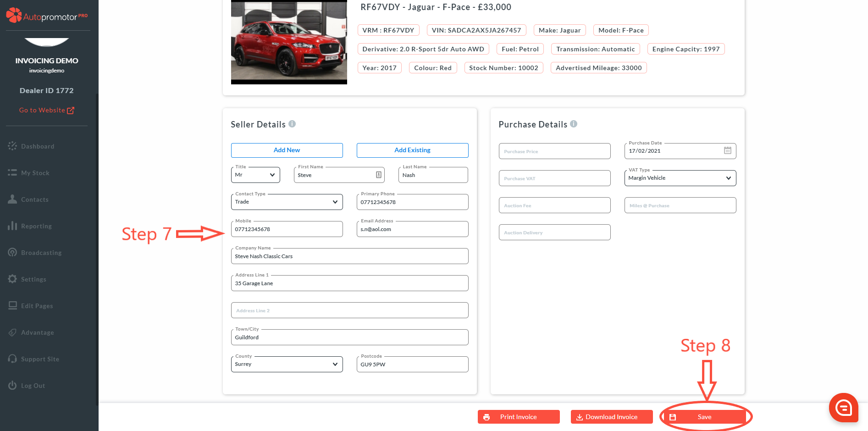The width and height of the screenshot is (868, 431).
Task: Open Reporting from the sidebar
Action: [36, 226]
